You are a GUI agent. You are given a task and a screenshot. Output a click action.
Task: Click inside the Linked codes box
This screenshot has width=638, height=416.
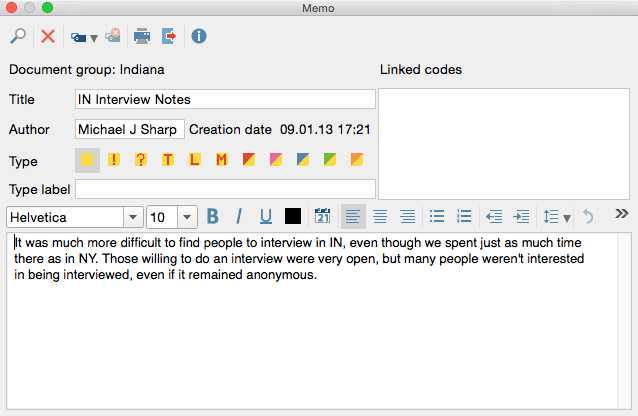click(504, 144)
